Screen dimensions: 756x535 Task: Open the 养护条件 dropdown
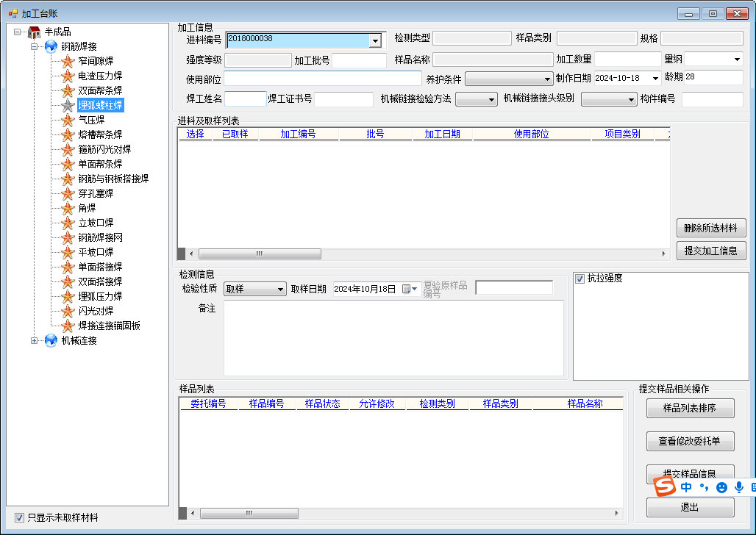point(547,79)
